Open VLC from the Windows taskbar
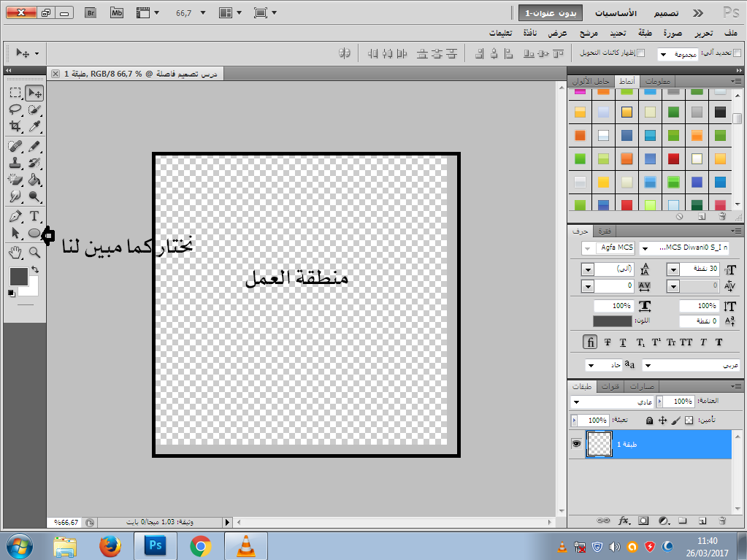Viewport: 747px width, 560px height. click(x=245, y=545)
